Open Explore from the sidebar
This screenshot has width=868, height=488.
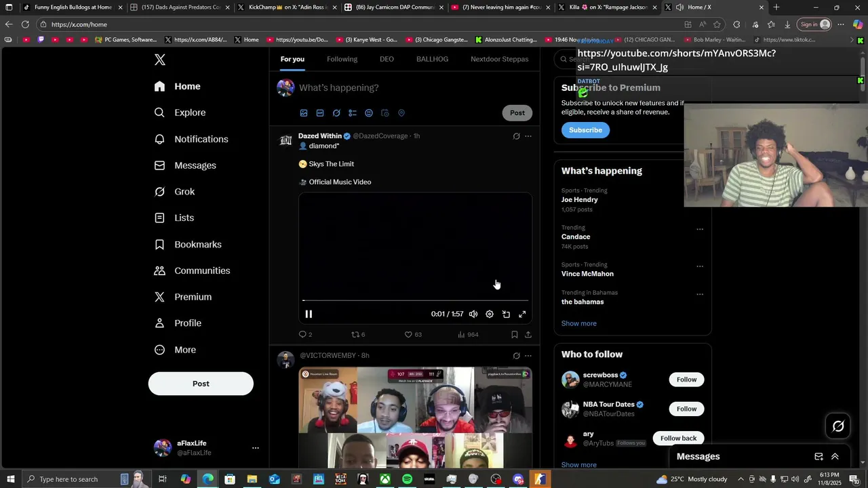point(180,113)
